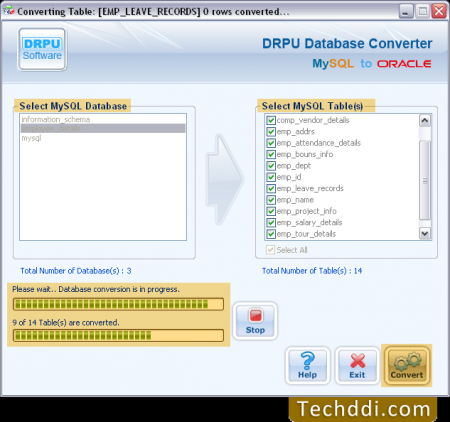Click the DRPU Software logo
Screen dimensions: 450x422
pyautogui.click(x=42, y=49)
